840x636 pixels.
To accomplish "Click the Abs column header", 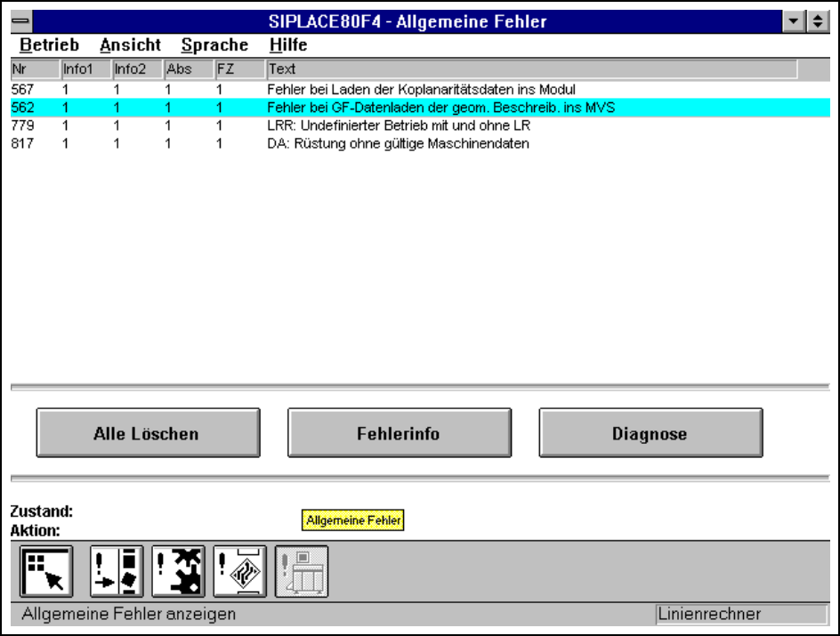I will tap(190, 69).
